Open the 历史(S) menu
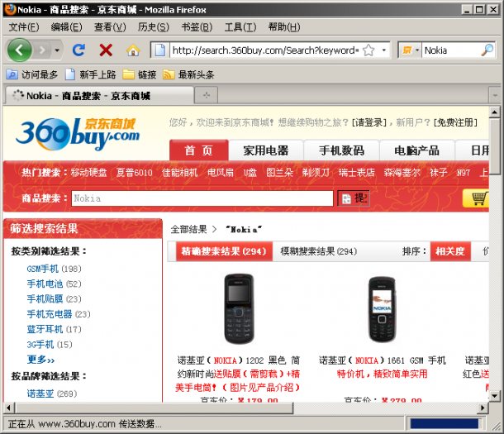This screenshot has height=434, width=504. 154,27
